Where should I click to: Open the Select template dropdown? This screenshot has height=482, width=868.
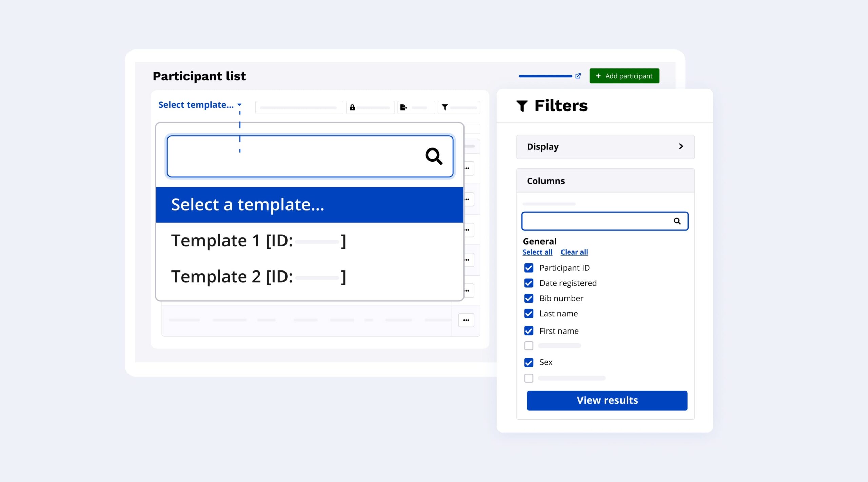click(x=200, y=105)
